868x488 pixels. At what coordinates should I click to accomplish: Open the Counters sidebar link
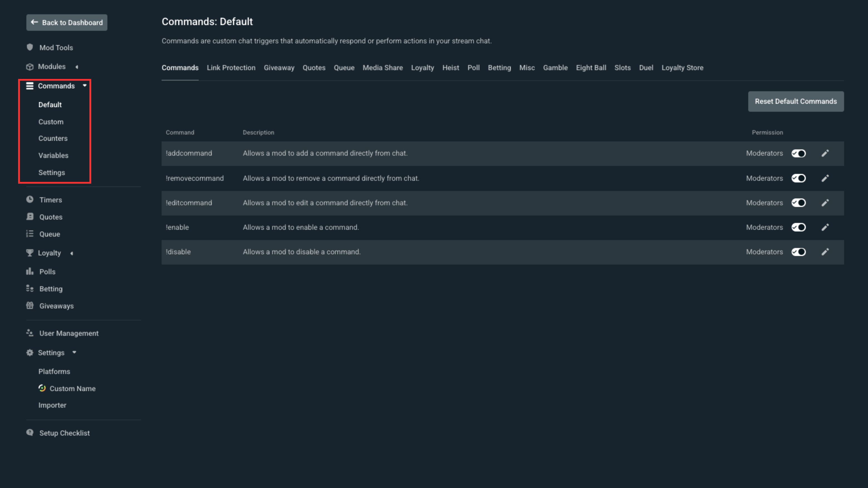tap(53, 138)
